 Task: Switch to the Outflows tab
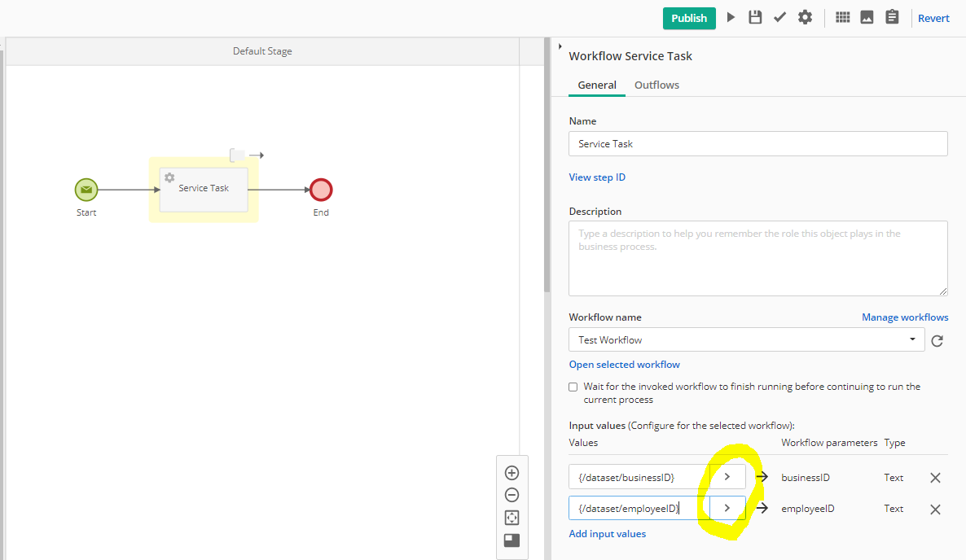coord(656,85)
